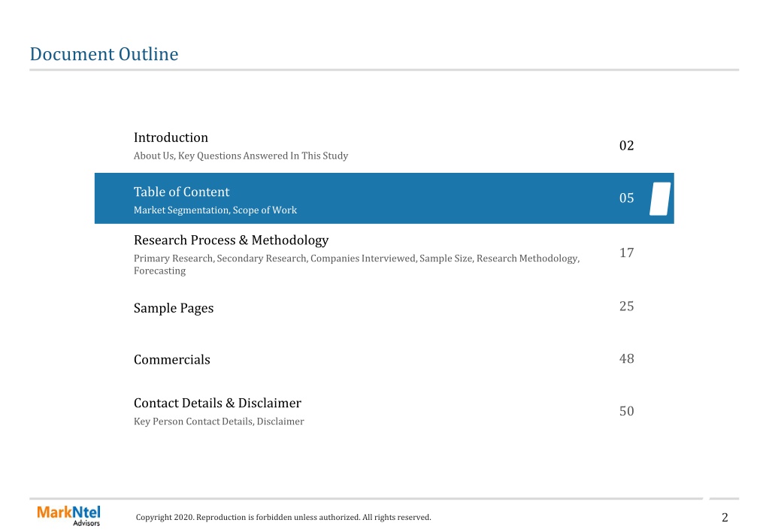Click page number 48 for Commercials
The height and width of the screenshot is (532, 769).
pos(626,359)
